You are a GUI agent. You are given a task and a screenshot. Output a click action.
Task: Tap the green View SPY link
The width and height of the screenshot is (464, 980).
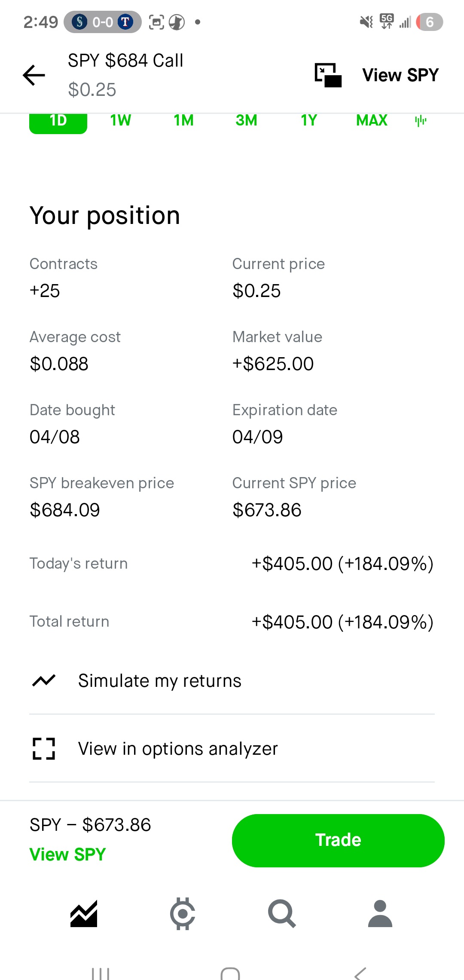(x=67, y=854)
